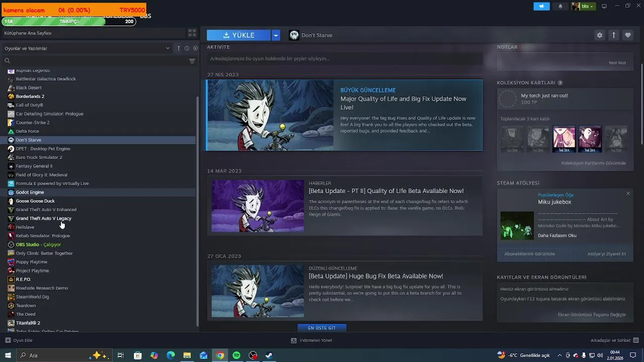The image size is (644, 362).
Task: Dismiss the Miku jukebox workshop item
Action: 628,194
